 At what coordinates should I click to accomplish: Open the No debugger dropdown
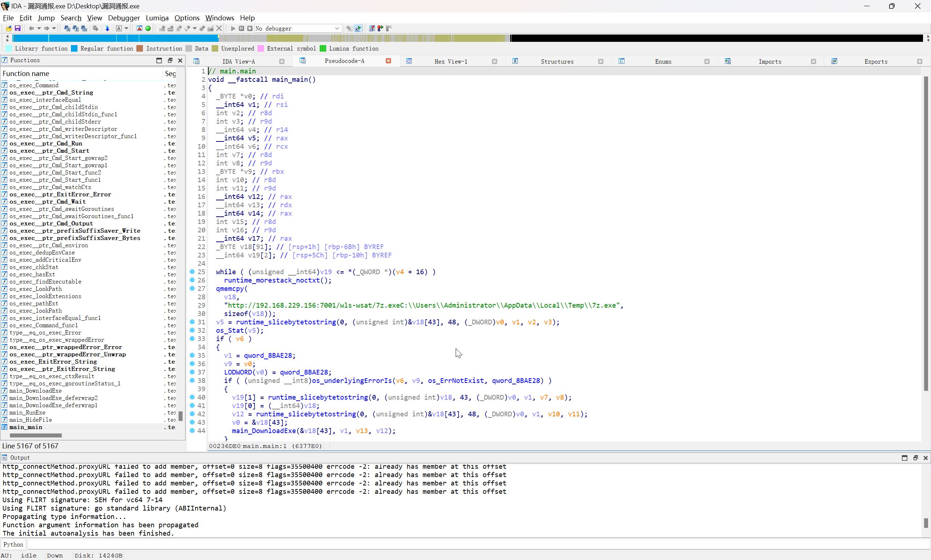(298, 28)
